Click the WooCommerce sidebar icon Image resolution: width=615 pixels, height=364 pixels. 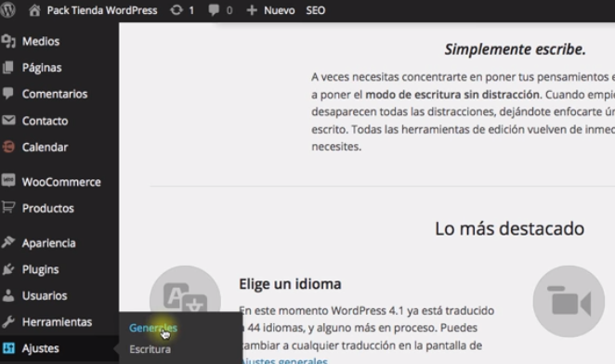8,180
